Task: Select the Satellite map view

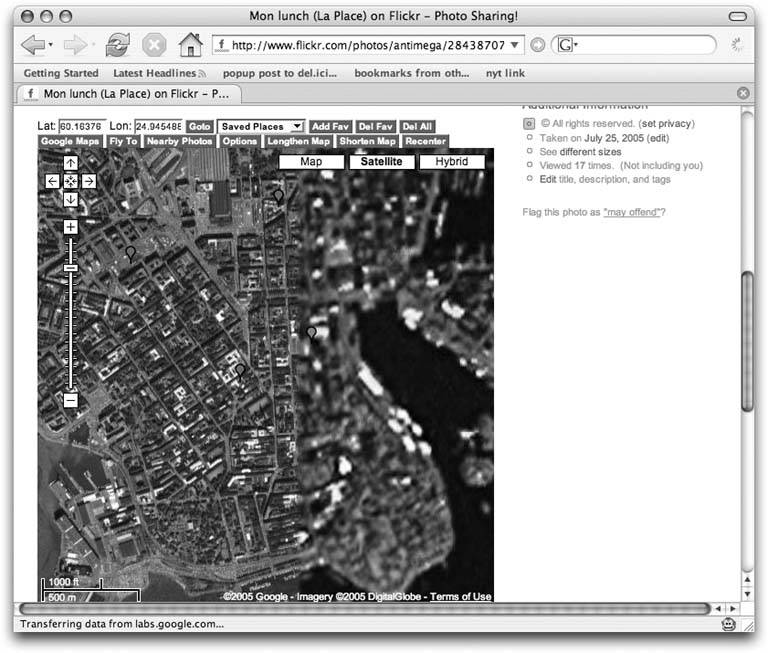Action: pos(381,161)
